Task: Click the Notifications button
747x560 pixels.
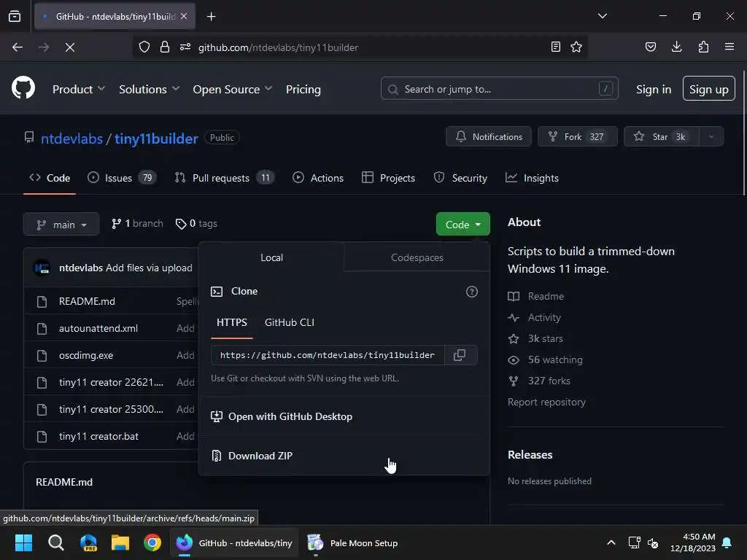Action: click(488, 136)
